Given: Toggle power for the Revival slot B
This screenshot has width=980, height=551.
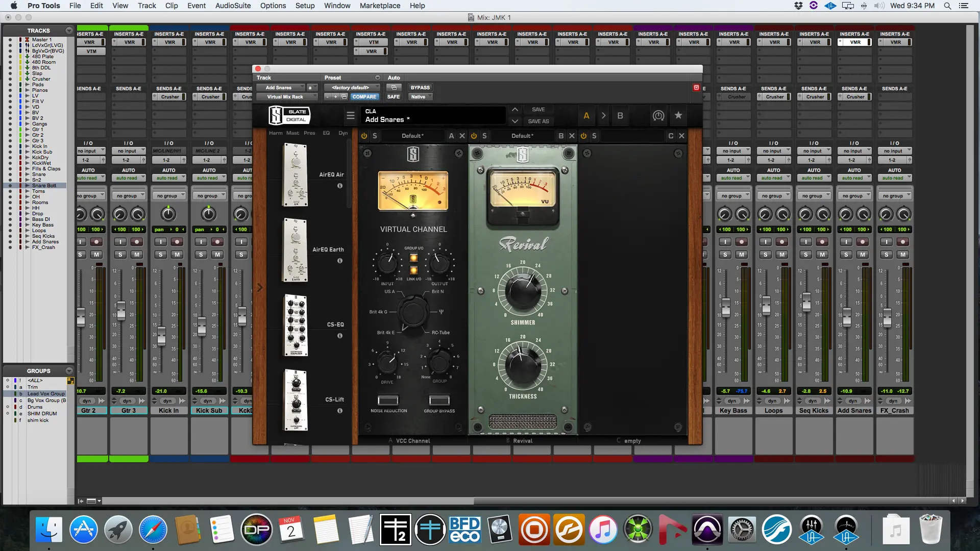Looking at the screenshot, I should point(474,136).
